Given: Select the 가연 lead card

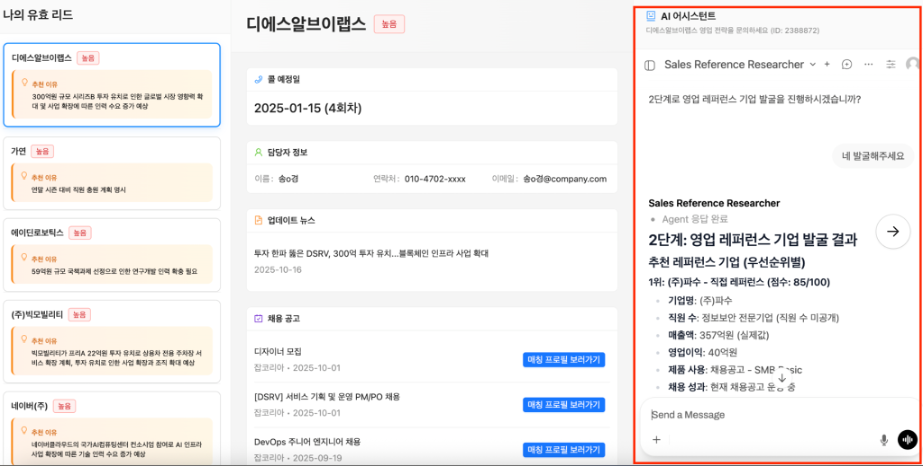Looking at the screenshot, I should click(x=111, y=174).
